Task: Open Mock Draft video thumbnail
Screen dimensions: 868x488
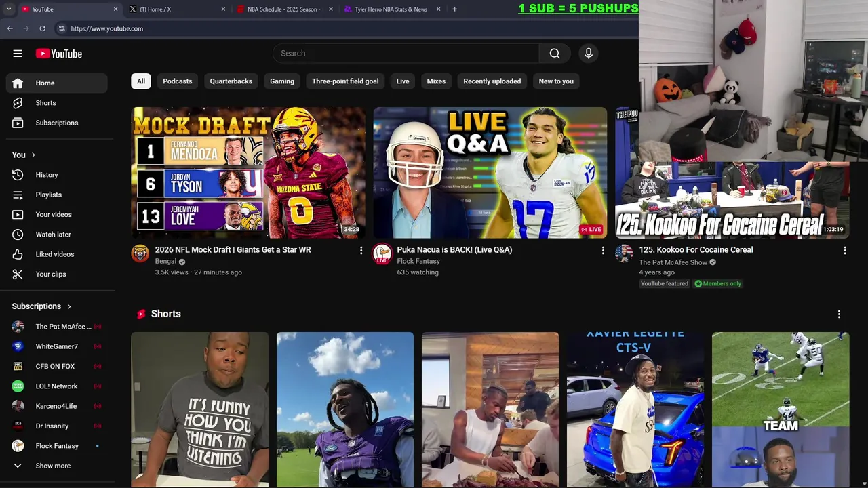Action: point(248,173)
